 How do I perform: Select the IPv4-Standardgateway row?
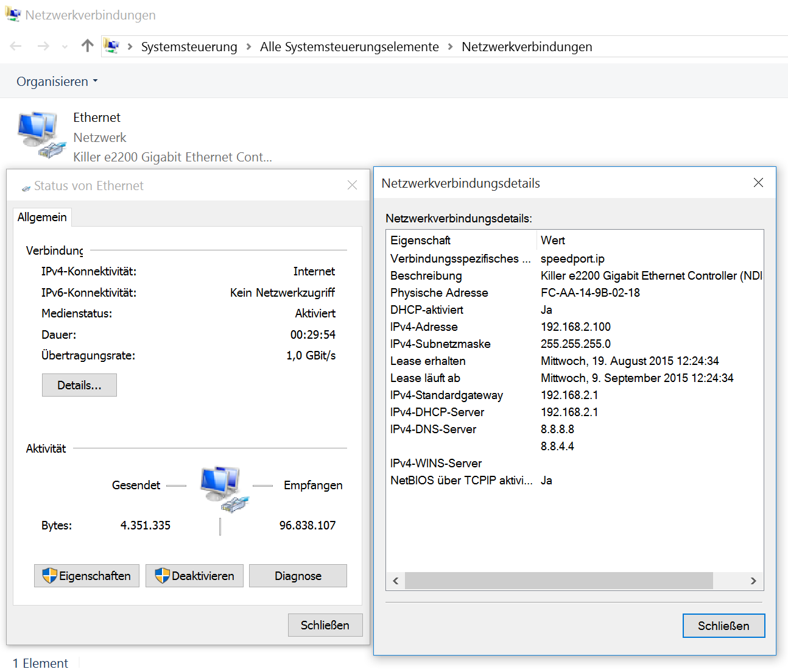(x=574, y=395)
